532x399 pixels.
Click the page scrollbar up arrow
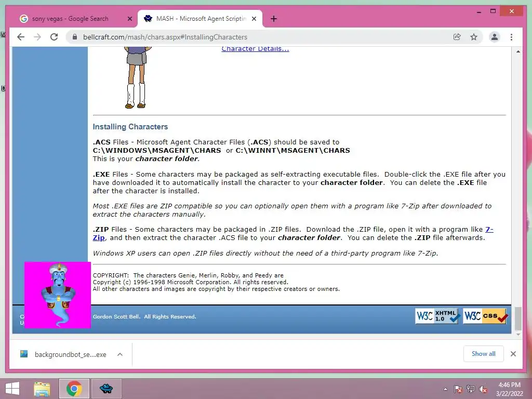518,51
